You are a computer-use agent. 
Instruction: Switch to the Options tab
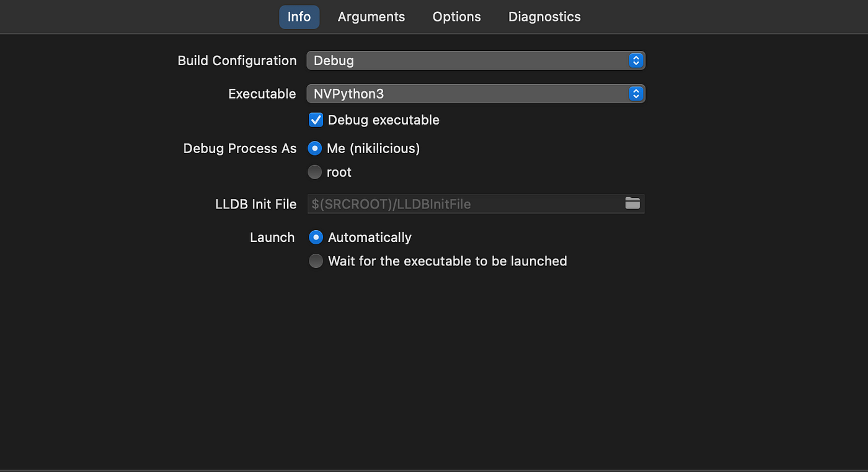pos(457,17)
